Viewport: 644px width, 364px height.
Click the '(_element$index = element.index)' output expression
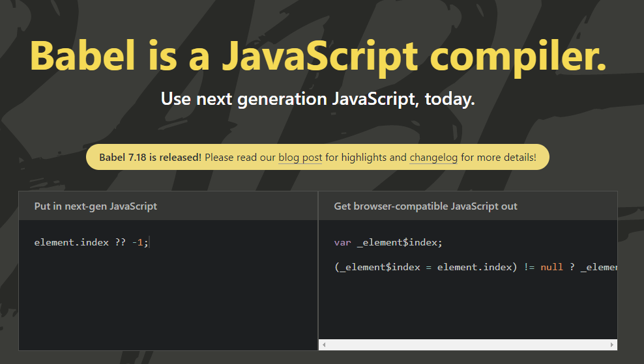(426, 267)
